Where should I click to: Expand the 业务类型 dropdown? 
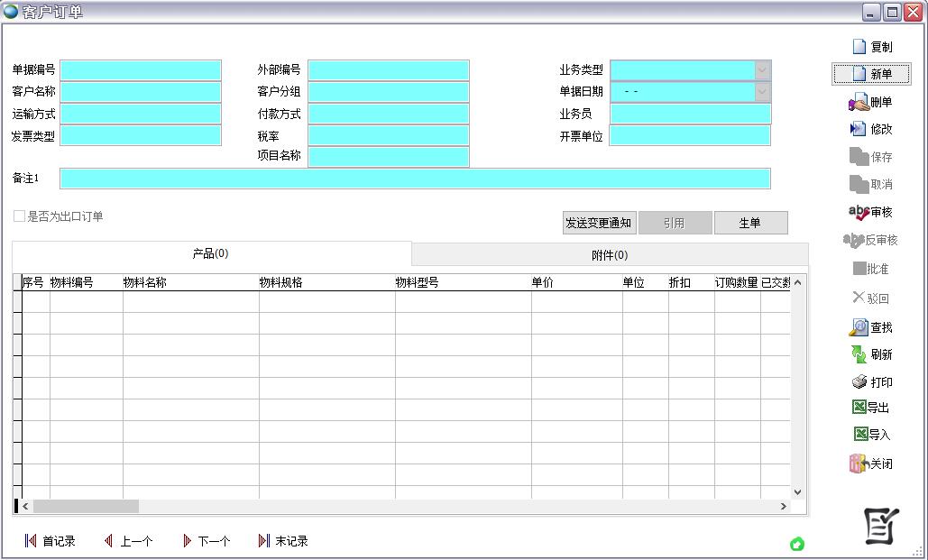[x=762, y=70]
